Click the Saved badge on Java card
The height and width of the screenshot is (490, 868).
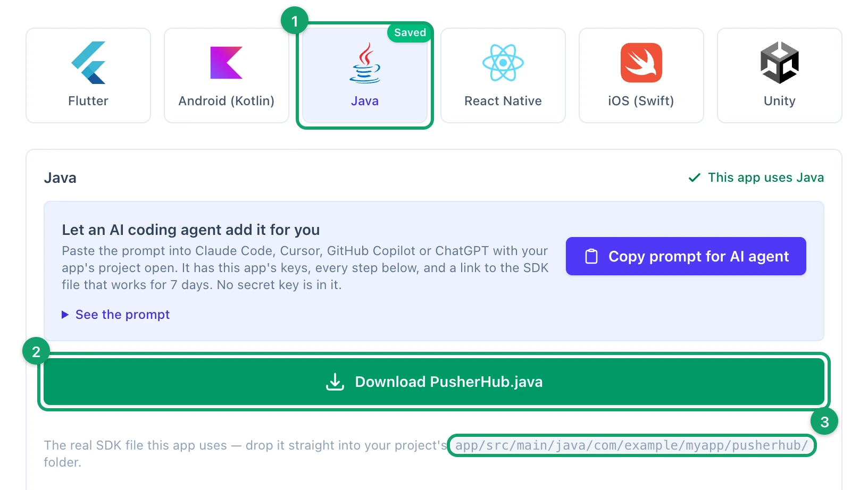pos(410,32)
